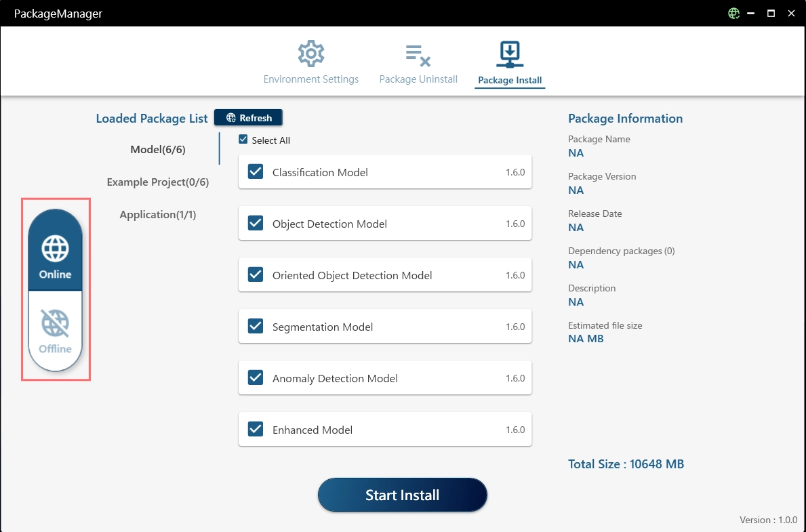
Task: Uncheck the Segmentation Model checkbox
Action: (x=256, y=325)
